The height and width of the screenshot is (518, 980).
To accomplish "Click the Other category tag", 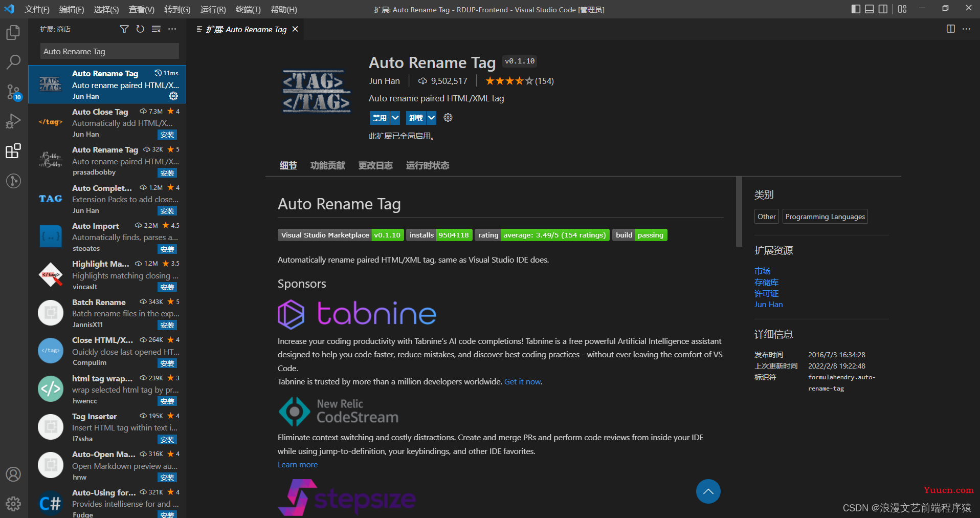I will [766, 217].
